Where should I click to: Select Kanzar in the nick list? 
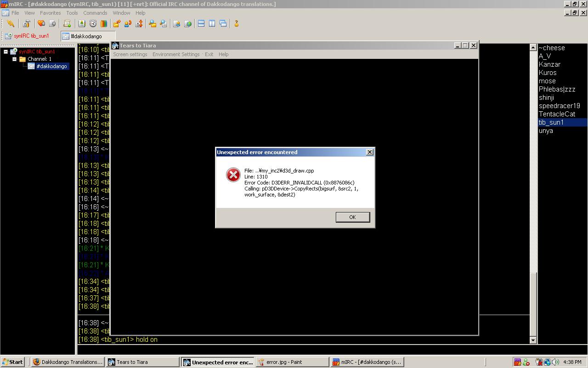click(x=549, y=64)
